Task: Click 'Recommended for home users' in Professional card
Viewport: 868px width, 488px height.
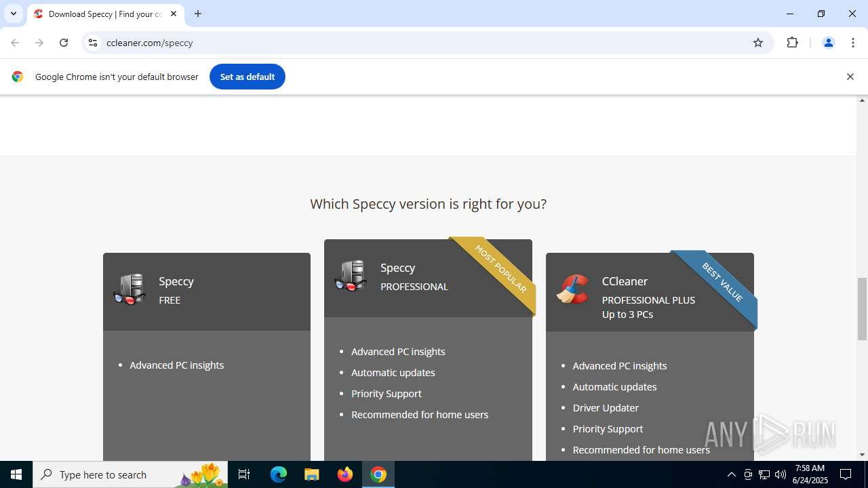Action: (x=420, y=414)
